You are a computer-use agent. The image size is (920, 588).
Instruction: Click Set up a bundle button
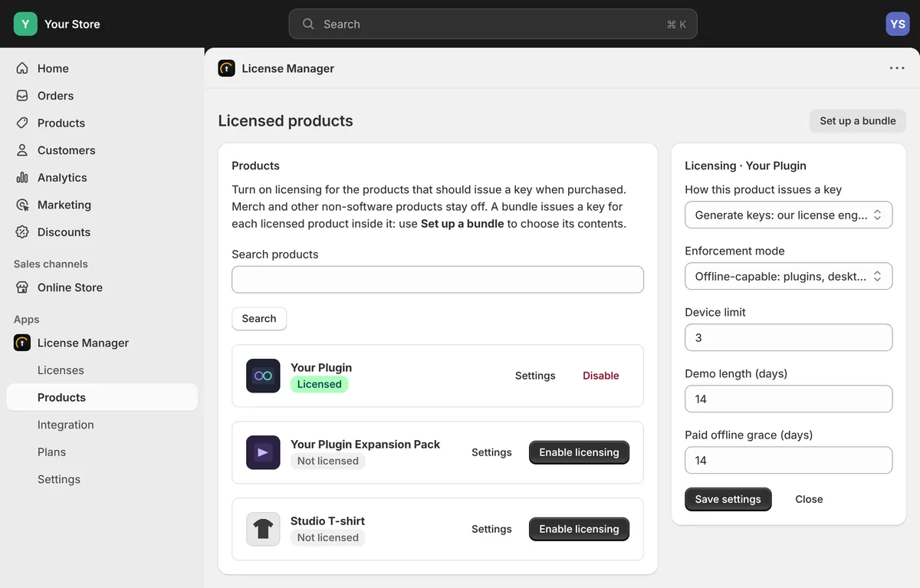857,120
